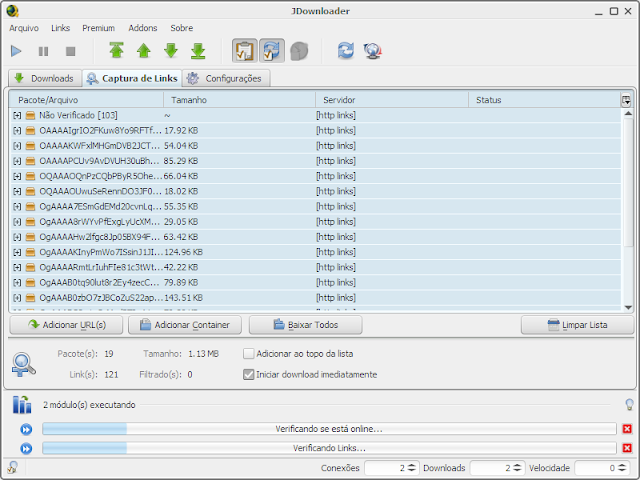The height and width of the screenshot is (480, 640).
Task: Adjust Downloads count with spinner arrows
Action: [x=517, y=468]
